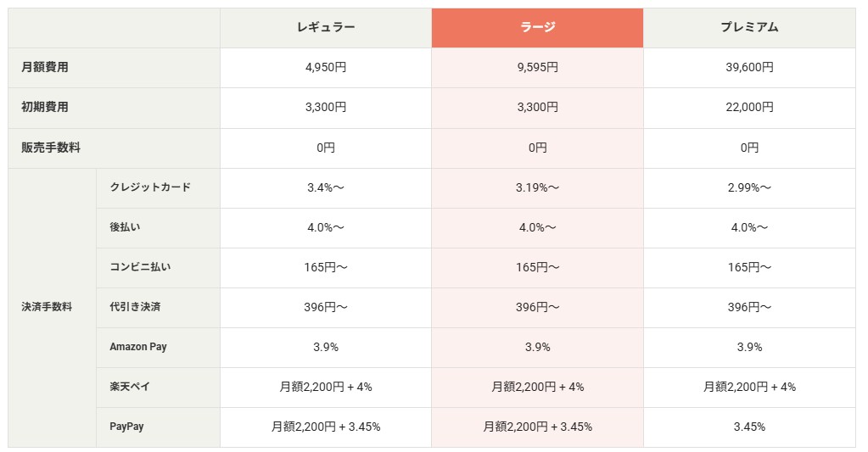Image resolution: width=868 pixels, height=452 pixels.
Task: Click the 月額費用 row label
Action: [45, 68]
